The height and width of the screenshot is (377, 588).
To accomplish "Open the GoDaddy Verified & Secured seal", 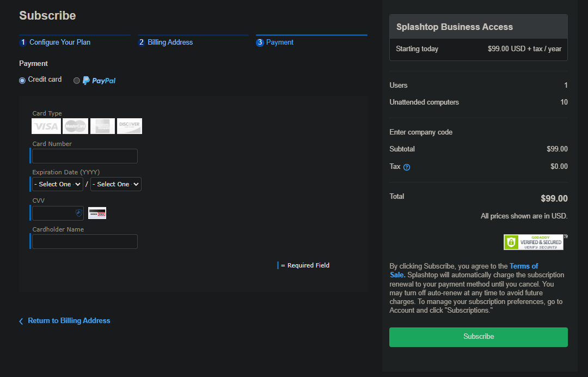I will click(x=533, y=242).
